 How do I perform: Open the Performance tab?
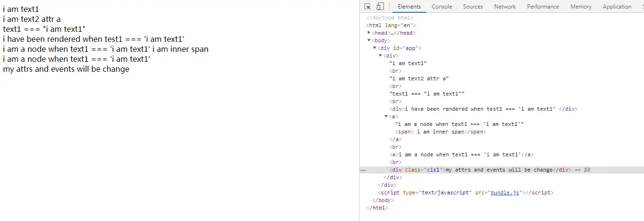pos(543,7)
